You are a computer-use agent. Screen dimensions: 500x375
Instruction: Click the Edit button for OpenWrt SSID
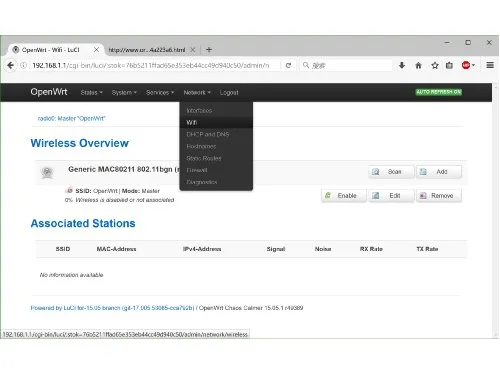(391, 196)
